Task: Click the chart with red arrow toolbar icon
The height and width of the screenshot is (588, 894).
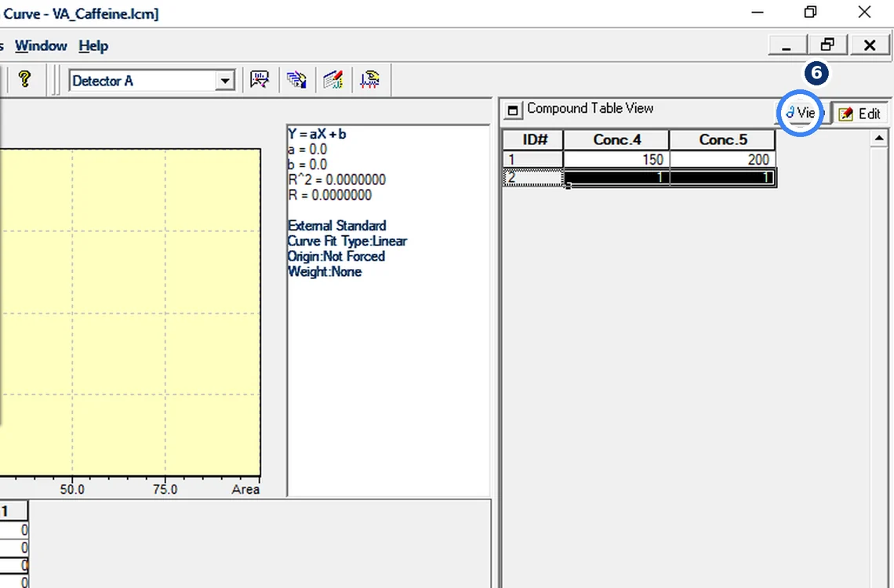Action: click(x=260, y=79)
